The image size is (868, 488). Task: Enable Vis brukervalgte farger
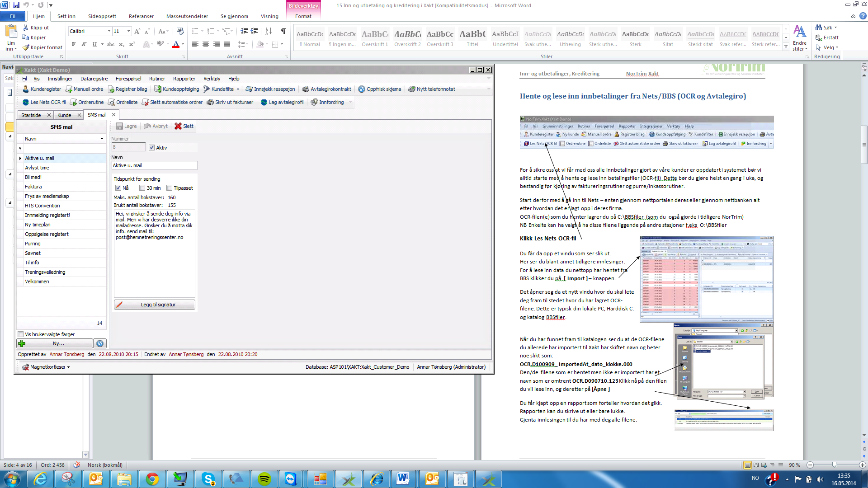tap(21, 334)
